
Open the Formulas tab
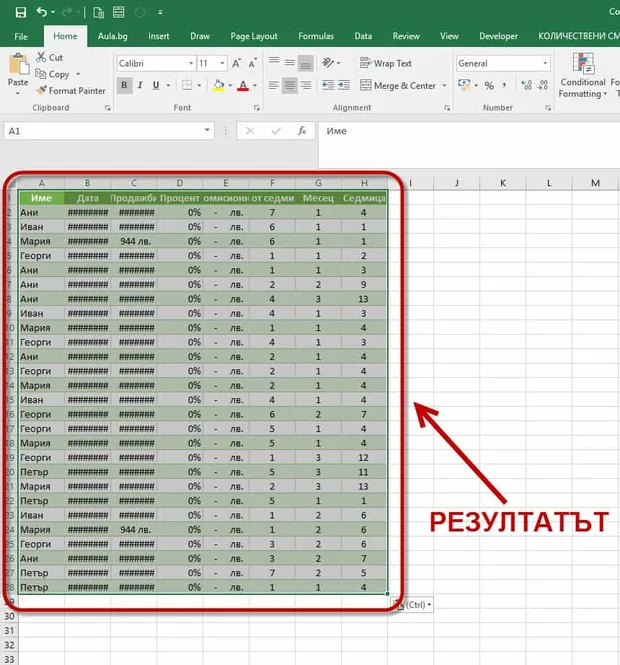[x=316, y=36]
